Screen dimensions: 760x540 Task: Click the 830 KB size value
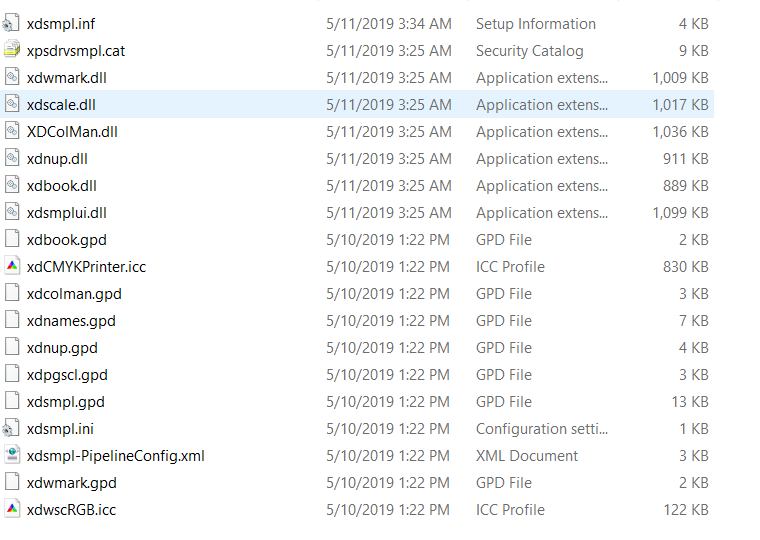tap(686, 267)
